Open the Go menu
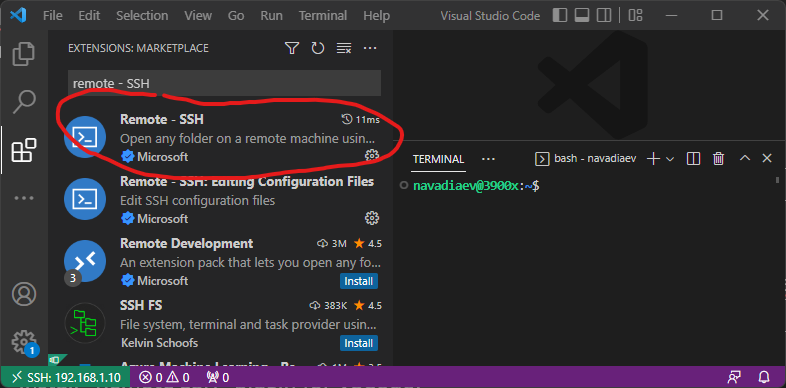The image size is (786, 388). click(x=236, y=16)
